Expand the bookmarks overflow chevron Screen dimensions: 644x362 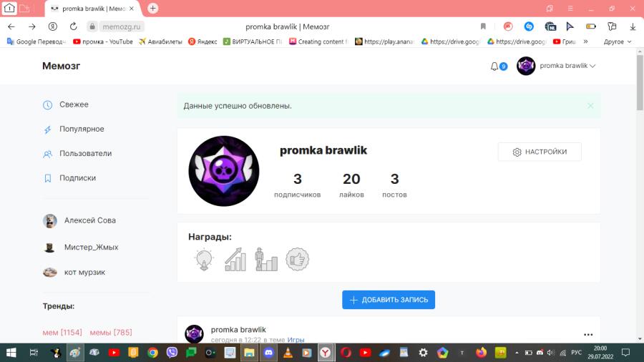pyautogui.click(x=585, y=41)
